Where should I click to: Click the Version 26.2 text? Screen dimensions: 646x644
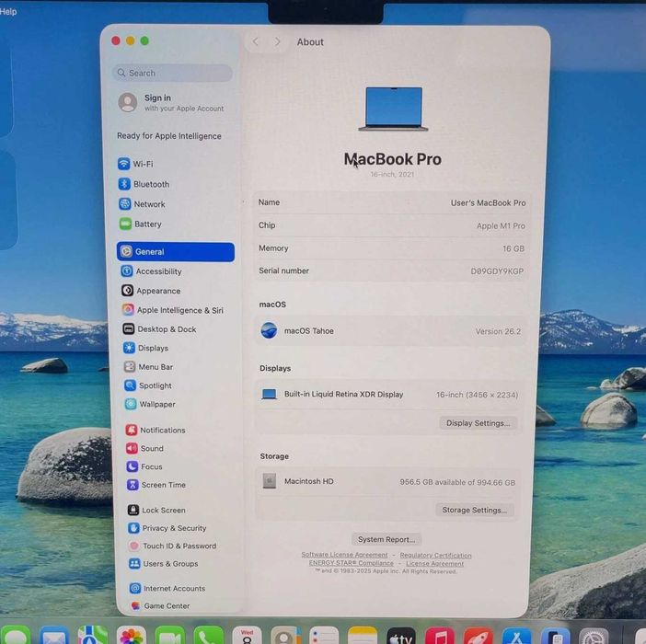498,331
